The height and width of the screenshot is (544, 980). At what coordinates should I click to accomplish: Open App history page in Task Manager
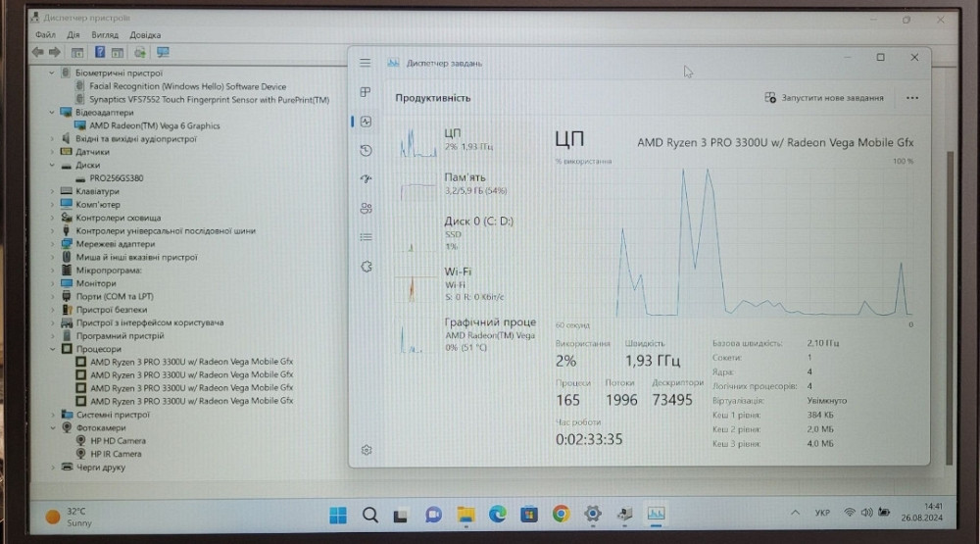point(367,151)
